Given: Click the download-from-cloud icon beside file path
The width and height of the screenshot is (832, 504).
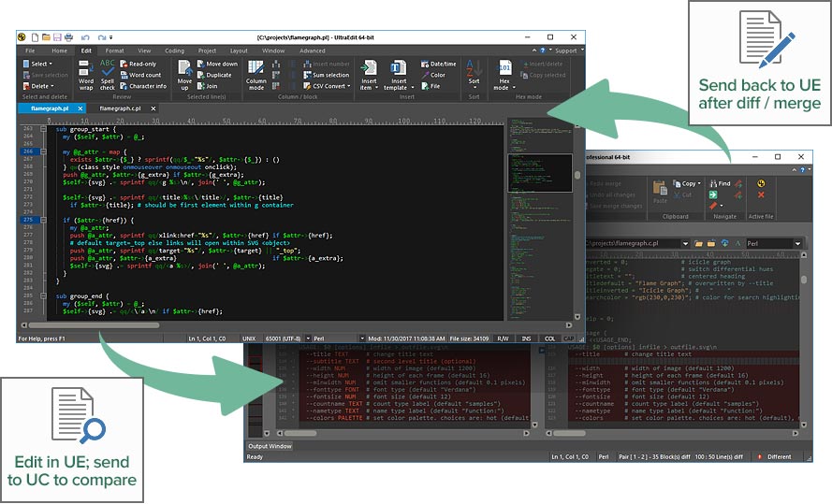Looking at the screenshot, I should coord(724,243).
